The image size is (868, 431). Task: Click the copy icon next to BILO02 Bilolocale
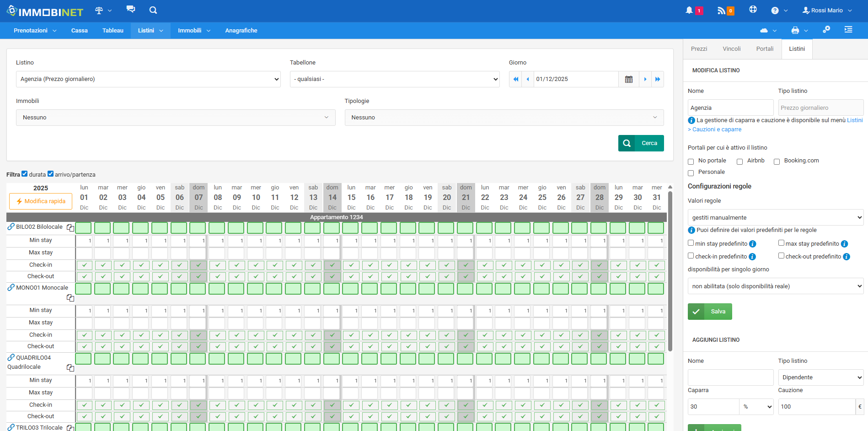pyautogui.click(x=70, y=227)
